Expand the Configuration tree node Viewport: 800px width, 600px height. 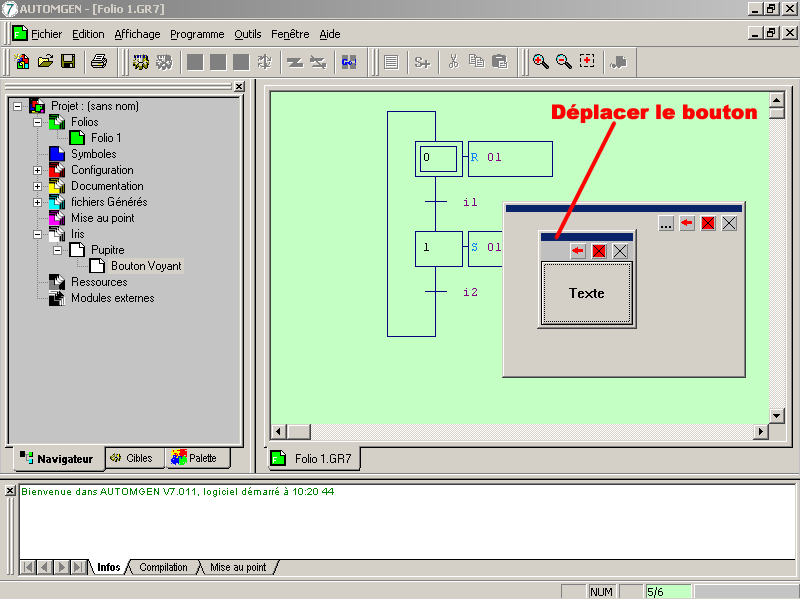click(x=38, y=170)
